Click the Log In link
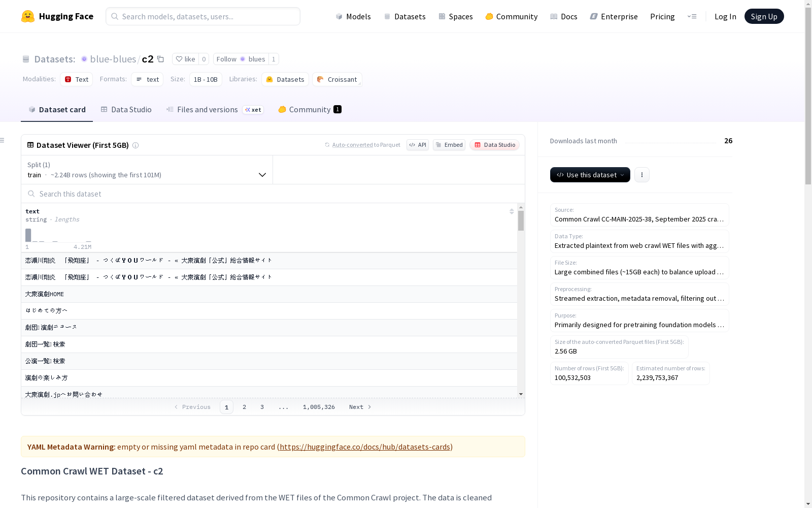Screen dimensions: 812x508 (725, 16)
